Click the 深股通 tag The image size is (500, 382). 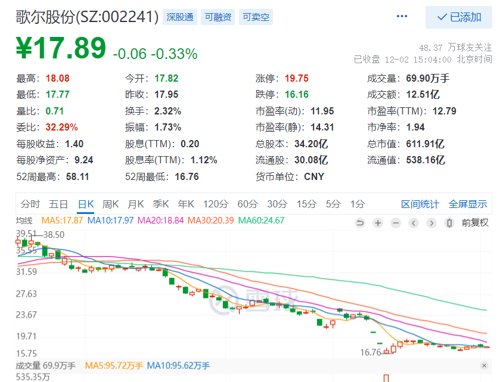(180, 17)
